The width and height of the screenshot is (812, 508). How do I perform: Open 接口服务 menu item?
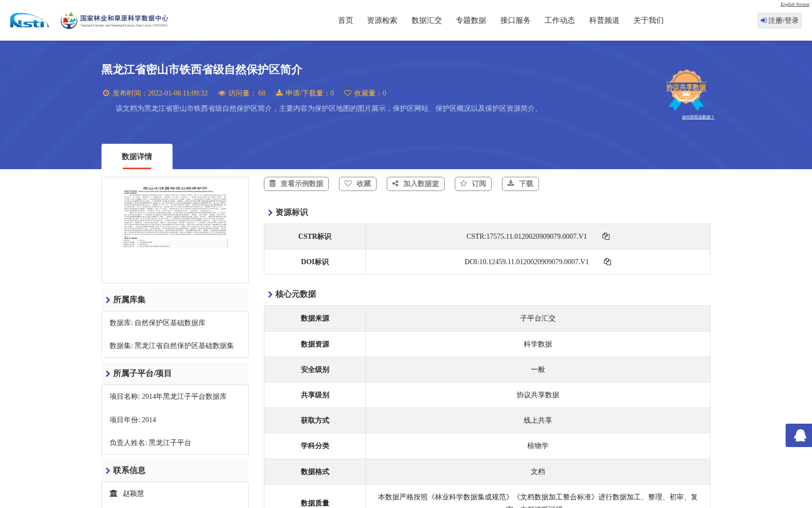tap(516, 20)
